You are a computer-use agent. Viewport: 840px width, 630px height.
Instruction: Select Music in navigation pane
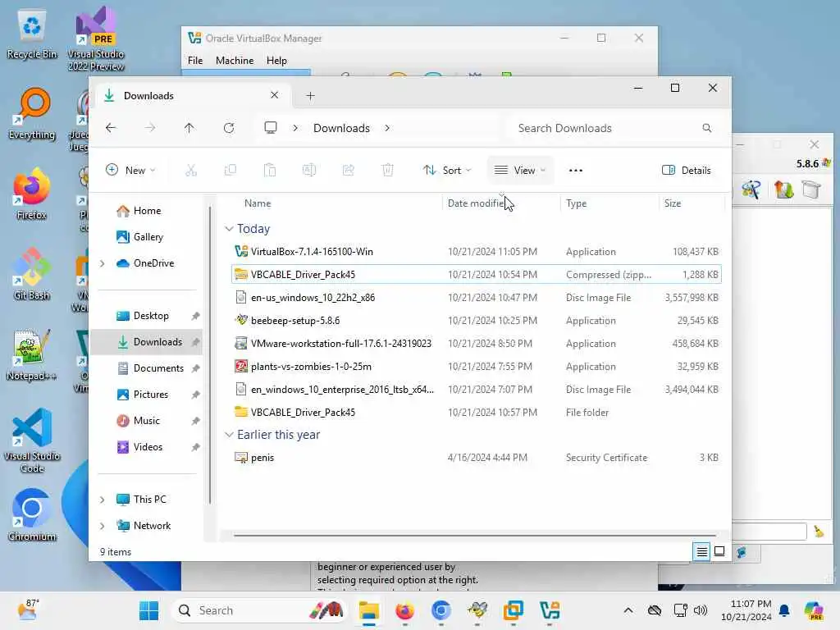[147, 421]
